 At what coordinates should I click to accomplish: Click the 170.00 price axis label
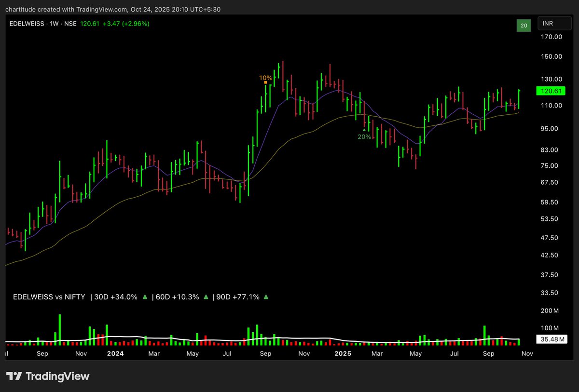click(551, 37)
